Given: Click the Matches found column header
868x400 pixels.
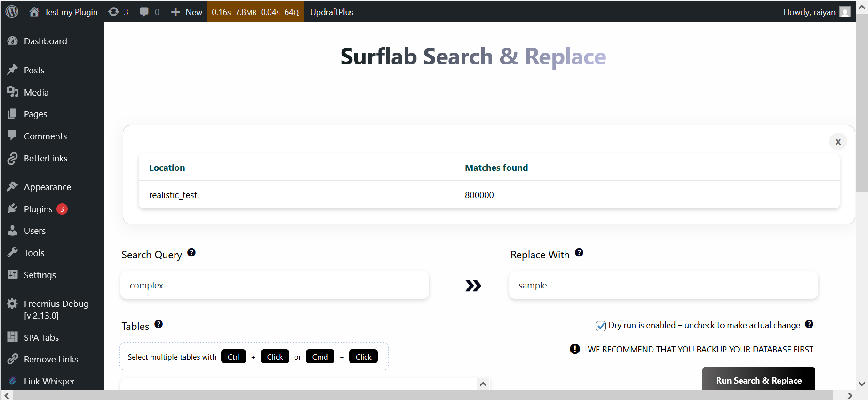Looking at the screenshot, I should tap(496, 168).
